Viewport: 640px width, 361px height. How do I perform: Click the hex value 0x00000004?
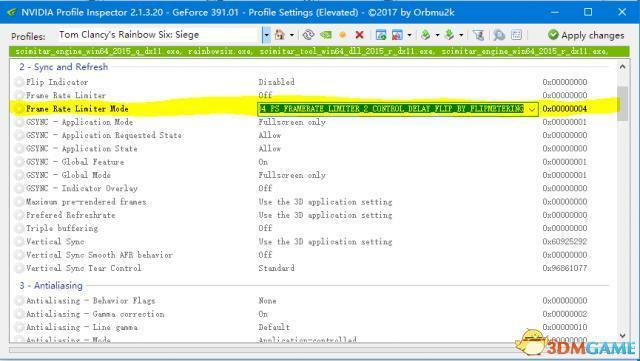(x=565, y=109)
